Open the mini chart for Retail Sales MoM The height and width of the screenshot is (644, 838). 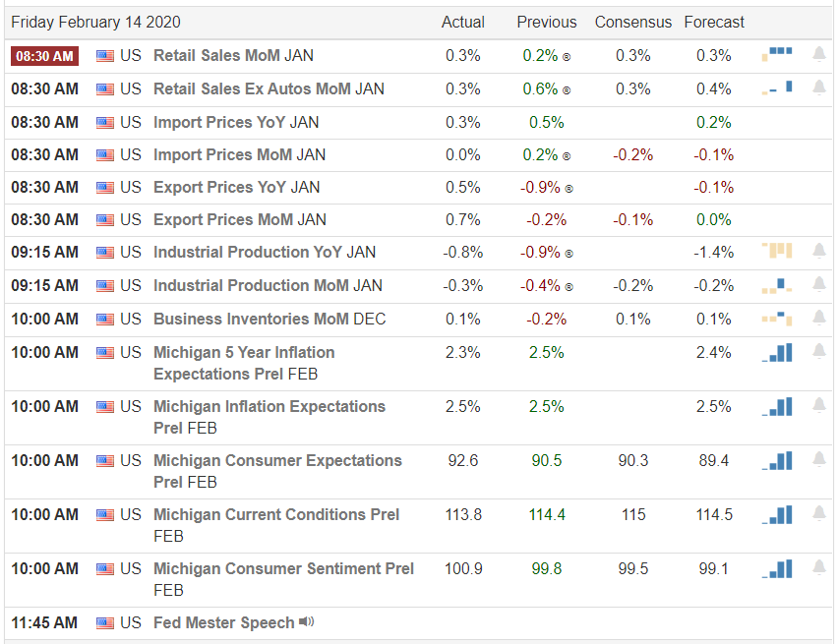777,55
